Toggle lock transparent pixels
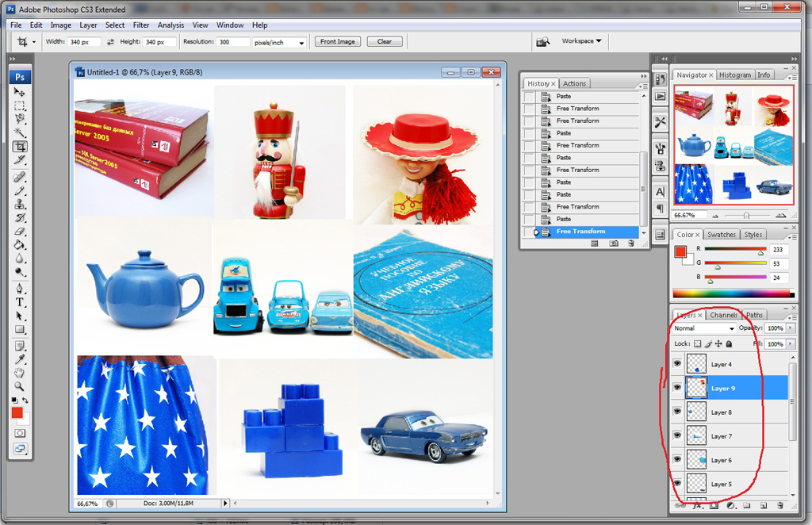This screenshot has width=812, height=525. point(698,343)
